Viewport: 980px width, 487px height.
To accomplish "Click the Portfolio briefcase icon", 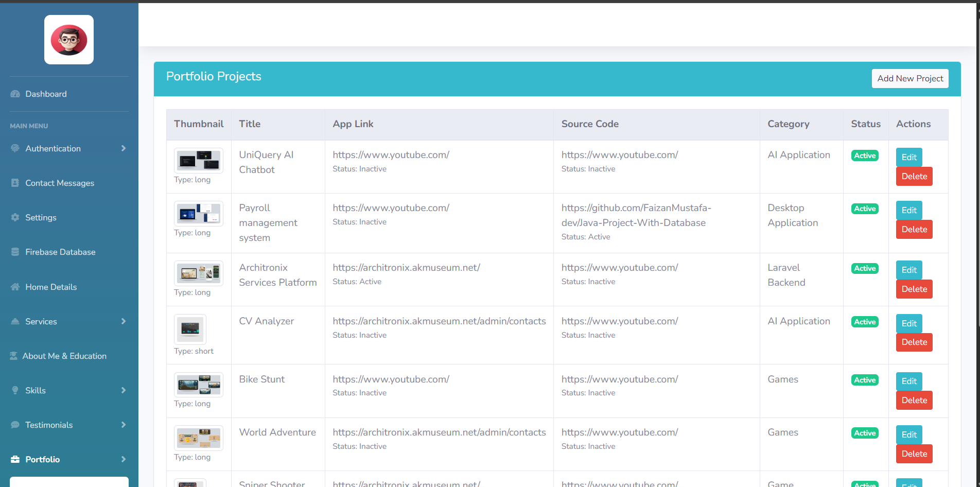I will 15,459.
